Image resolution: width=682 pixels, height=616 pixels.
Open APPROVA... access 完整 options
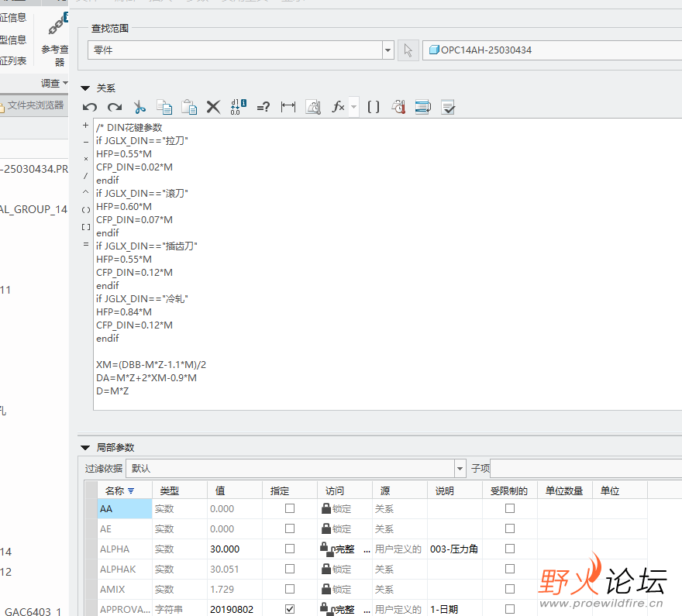(x=367, y=610)
